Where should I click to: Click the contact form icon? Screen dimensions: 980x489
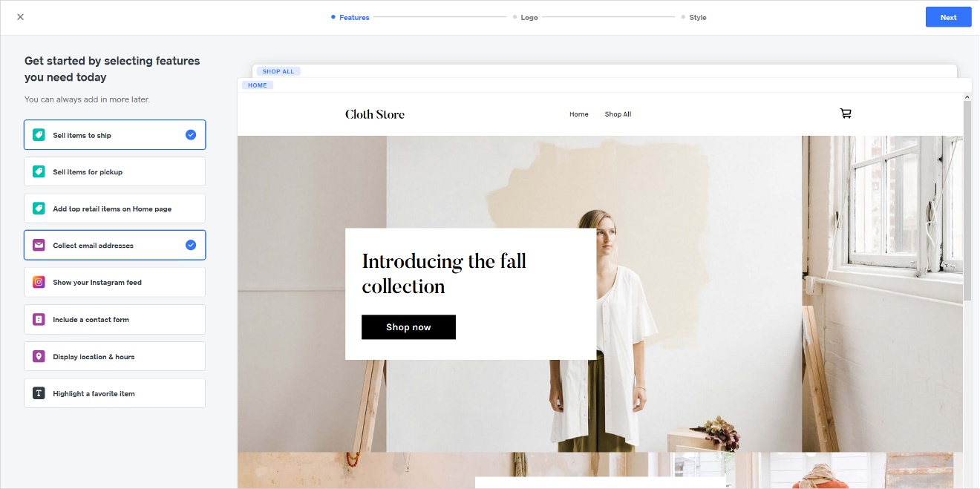(39, 319)
